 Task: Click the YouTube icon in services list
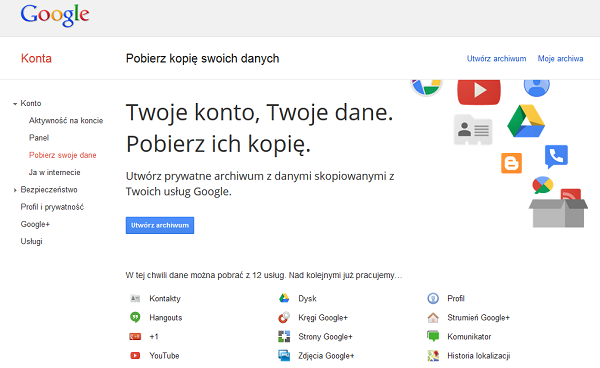coord(135,355)
